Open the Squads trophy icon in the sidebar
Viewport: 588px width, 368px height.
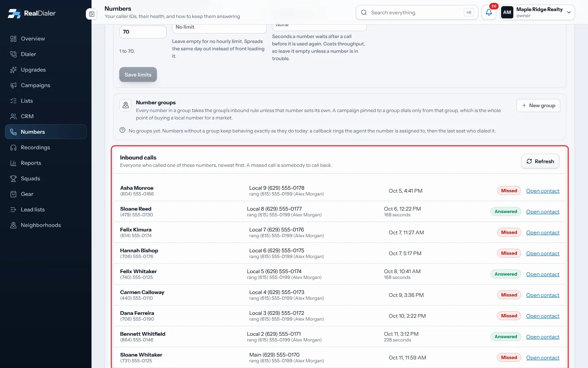pos(13,179)
